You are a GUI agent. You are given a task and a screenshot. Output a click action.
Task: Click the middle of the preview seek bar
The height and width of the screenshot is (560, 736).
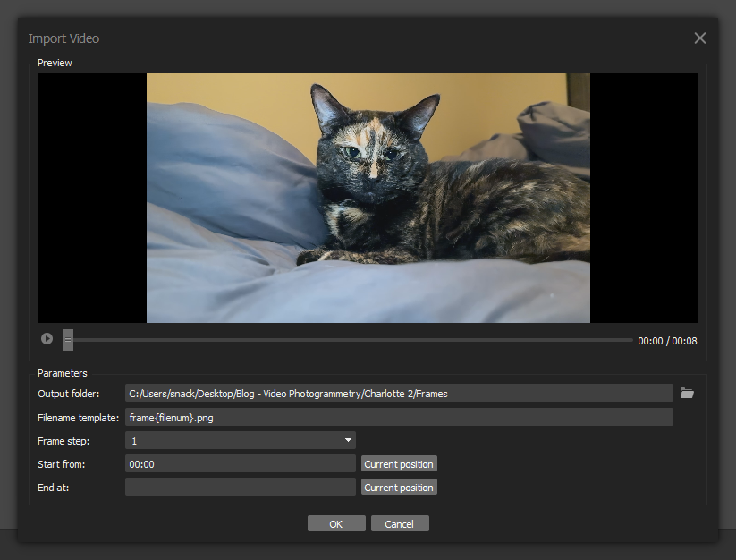coord(349,340)
